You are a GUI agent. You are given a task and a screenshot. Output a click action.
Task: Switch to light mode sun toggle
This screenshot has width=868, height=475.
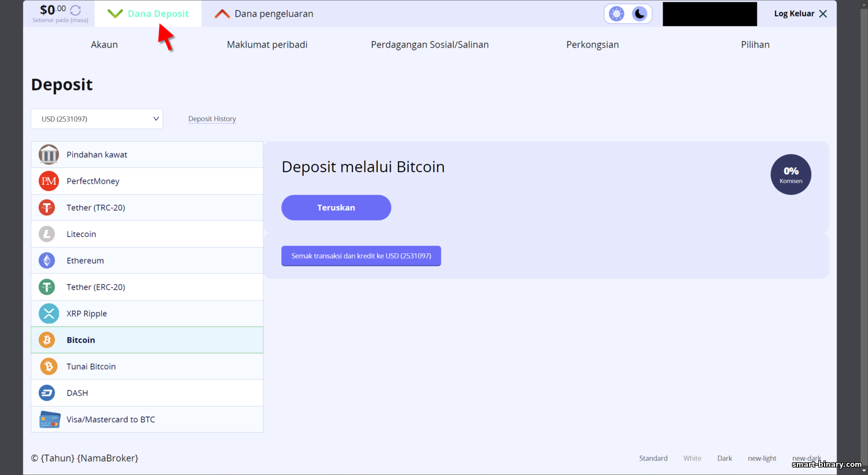(x=617, y=14)
